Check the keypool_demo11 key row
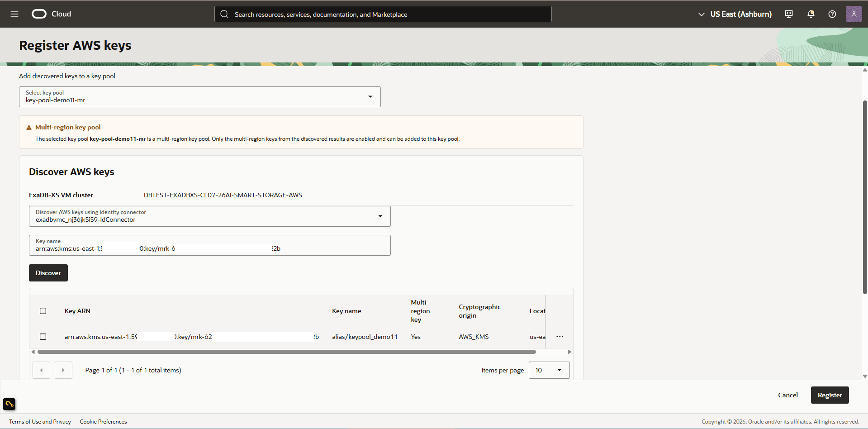This screenshot has width=868, height=429. 43,337
